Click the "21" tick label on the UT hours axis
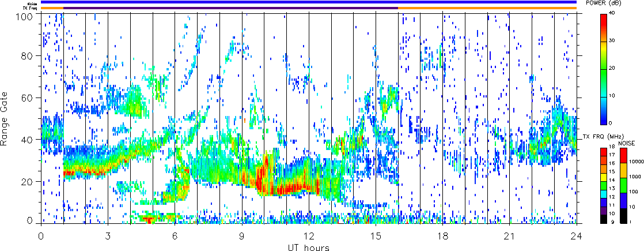 coord(510,237)
